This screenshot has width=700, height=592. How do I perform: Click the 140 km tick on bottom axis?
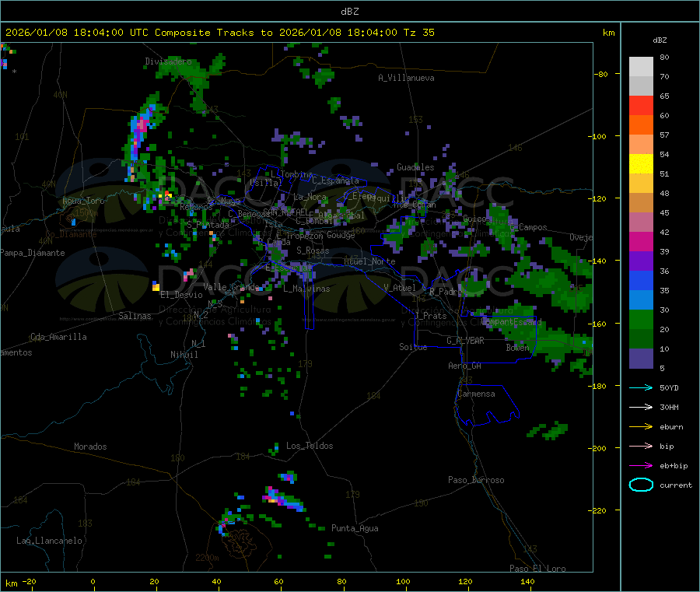(x=527, y=581)
